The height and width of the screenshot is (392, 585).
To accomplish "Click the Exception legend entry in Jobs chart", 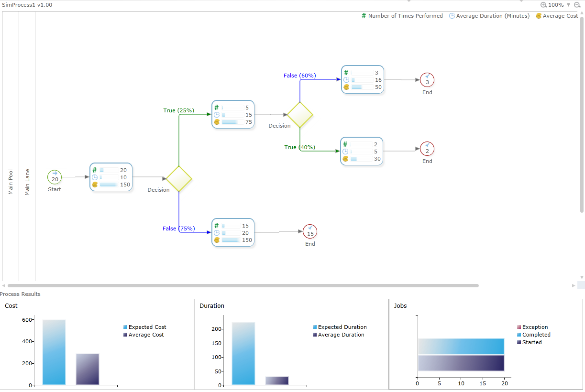I will coord(533,327).
